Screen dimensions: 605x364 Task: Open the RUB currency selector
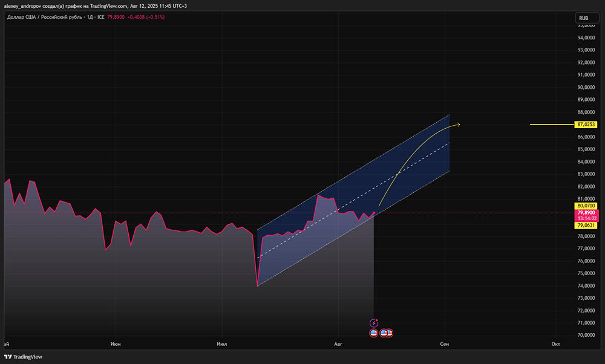click(587, 18)
